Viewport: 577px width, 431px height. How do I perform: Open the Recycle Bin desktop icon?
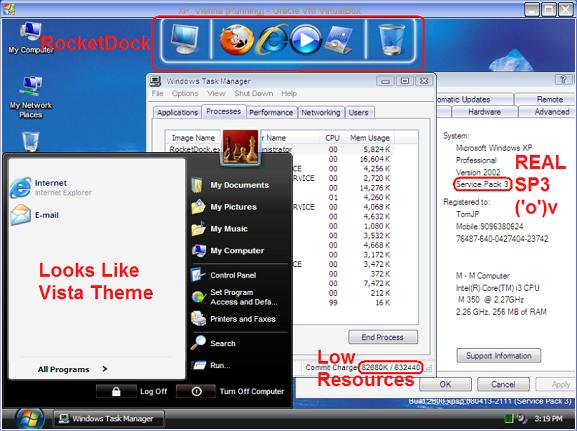coord(30,141)
